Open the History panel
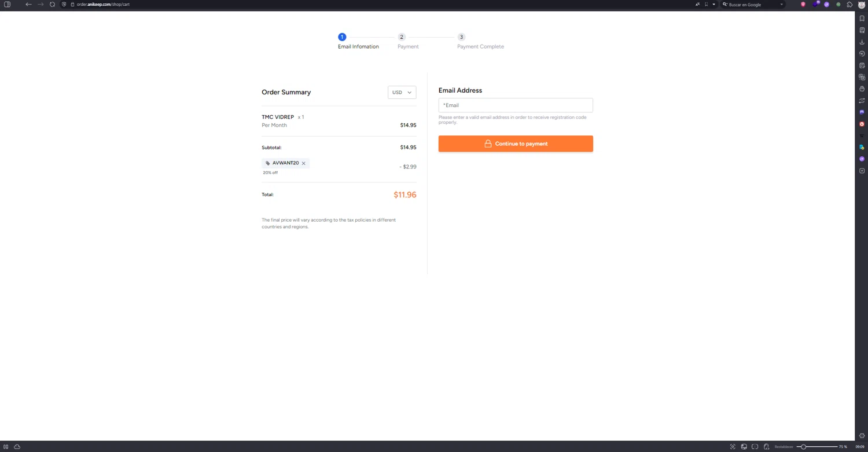Viewport: 868px width, 452px height. (862, 53)
